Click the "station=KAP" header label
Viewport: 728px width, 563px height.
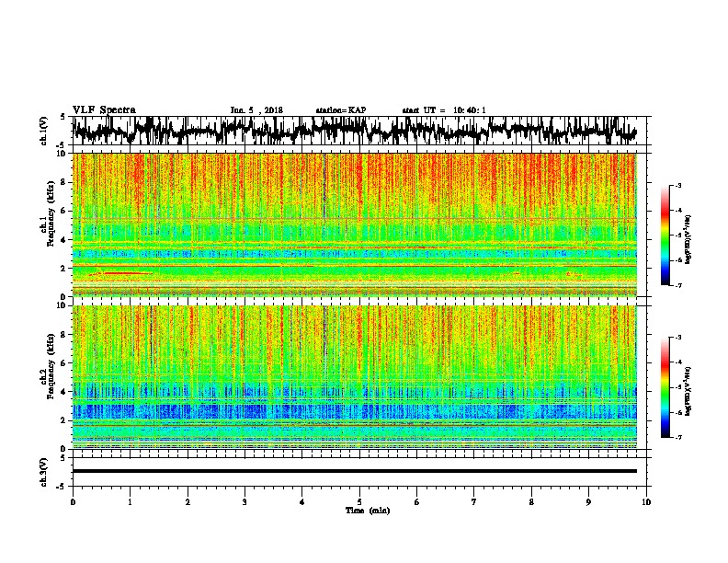tap(341, 110)
